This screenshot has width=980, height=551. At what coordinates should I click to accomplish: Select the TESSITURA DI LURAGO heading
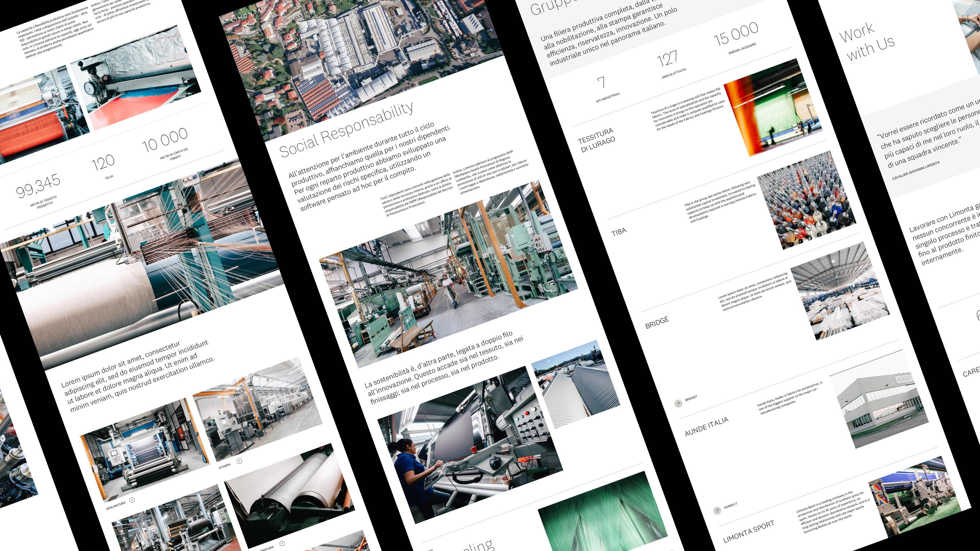pos(597,140)
